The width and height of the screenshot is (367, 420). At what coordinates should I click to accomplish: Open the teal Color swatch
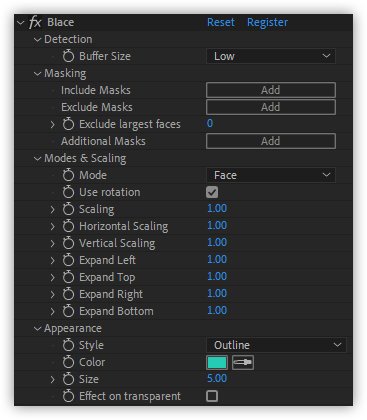[217, 362]
